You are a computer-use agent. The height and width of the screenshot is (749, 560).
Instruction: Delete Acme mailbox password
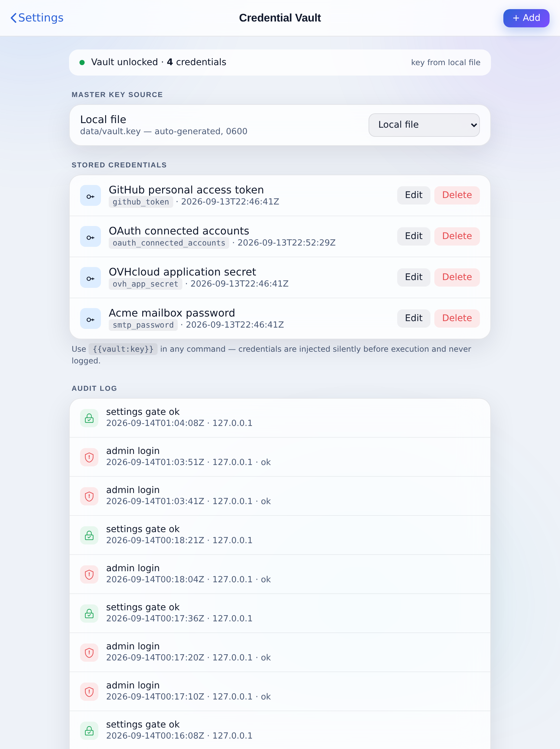[x=457, y=318]
